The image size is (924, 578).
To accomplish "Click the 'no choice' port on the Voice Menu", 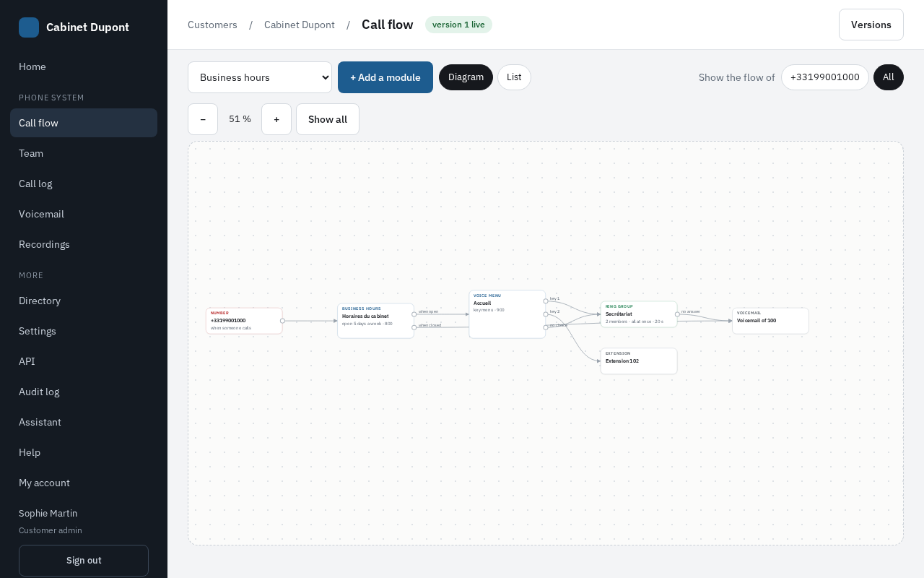I will [x=545, y=327].
